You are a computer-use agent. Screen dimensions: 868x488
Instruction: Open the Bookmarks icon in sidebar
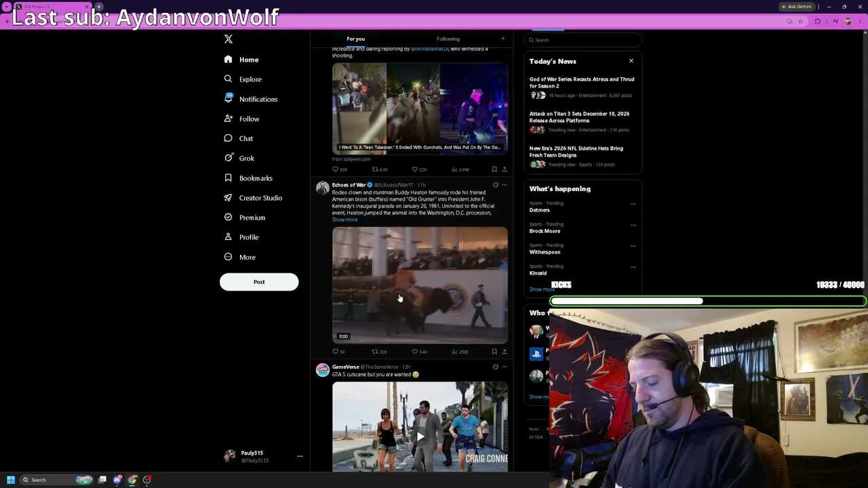[x=229, y=178]
